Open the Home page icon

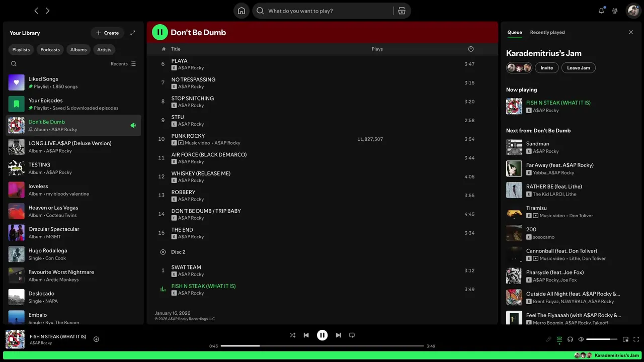[242, 11]
